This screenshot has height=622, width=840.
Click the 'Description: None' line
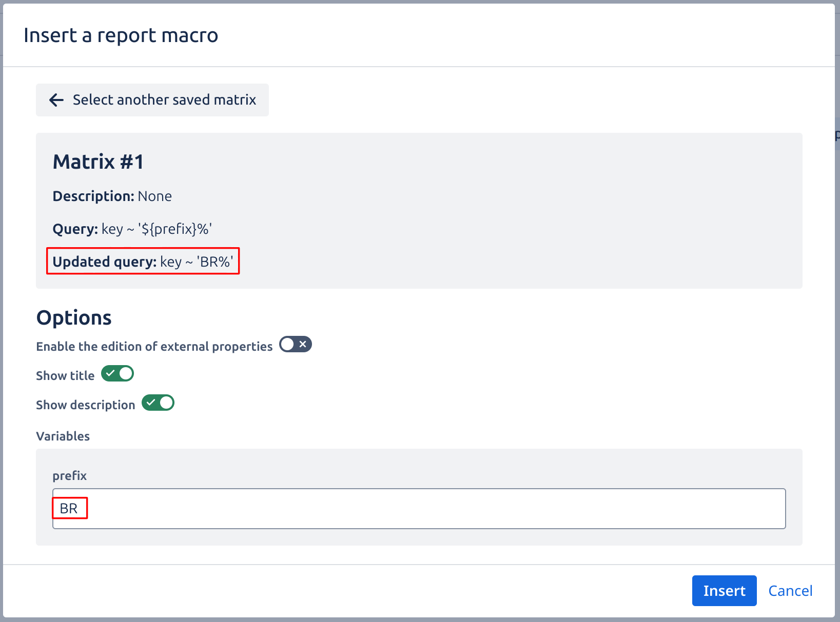click(x=112, y=196)
